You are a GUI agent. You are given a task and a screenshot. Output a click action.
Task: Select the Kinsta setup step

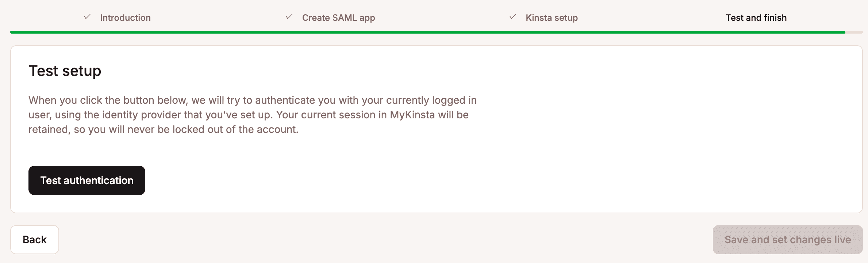coord(551,18)
